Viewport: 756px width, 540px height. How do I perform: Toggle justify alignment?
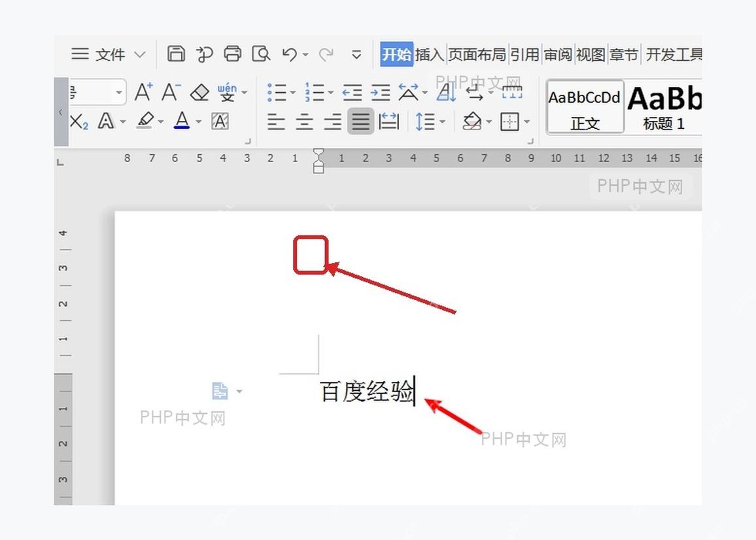[x=360, y=121]
